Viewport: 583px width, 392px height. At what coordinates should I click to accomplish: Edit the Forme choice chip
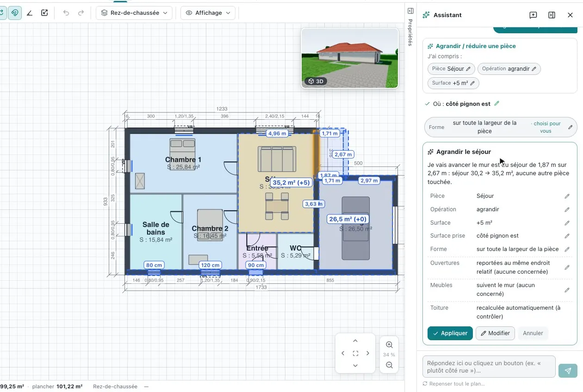(500, 127)
